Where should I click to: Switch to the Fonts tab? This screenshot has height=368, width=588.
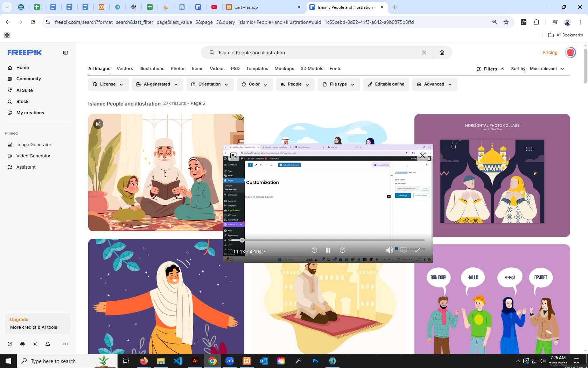pyautogui.click(x=335, y=69)
